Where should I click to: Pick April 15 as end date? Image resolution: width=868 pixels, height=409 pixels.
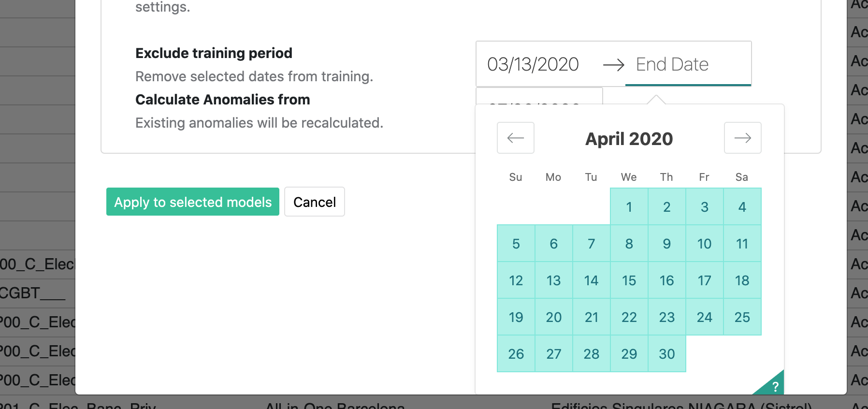629,280
